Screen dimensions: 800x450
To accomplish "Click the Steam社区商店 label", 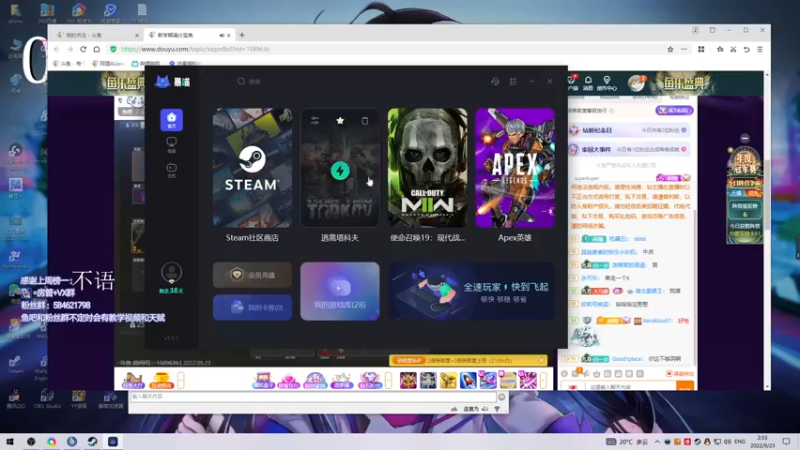I will coord(252,238).
